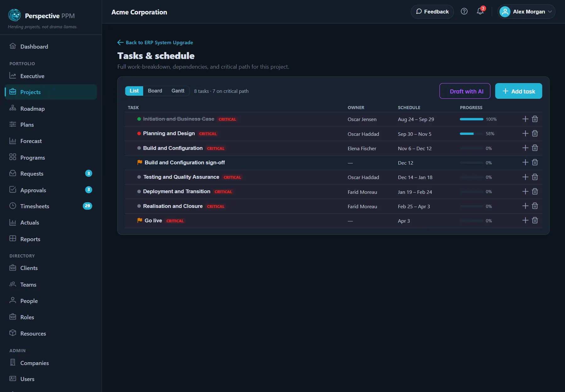The image size is (565, 392).
Task: Add subtask under Go live row
Action: (x=525, y=220)
